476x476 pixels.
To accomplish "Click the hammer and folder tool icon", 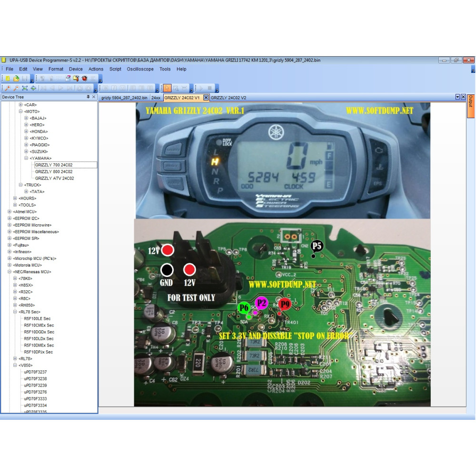I will (x=76, y=79).
